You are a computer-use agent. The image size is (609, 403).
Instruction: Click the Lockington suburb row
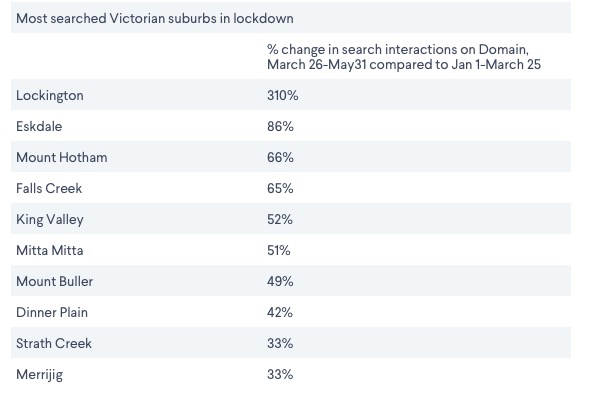coord(291,95)
